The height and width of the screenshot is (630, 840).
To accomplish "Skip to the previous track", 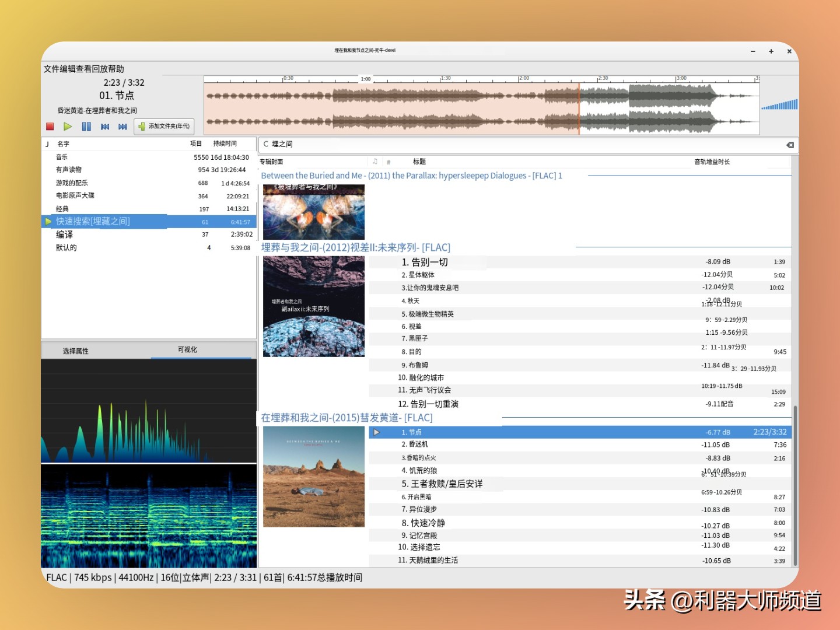I will pyautogui.click(x=105, y=127).
